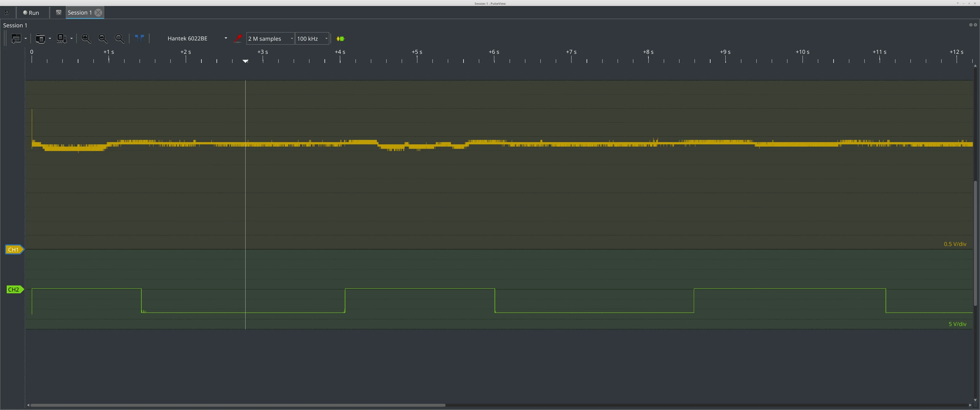Click the CH2 channel label
980x410 pixels.
14,290
